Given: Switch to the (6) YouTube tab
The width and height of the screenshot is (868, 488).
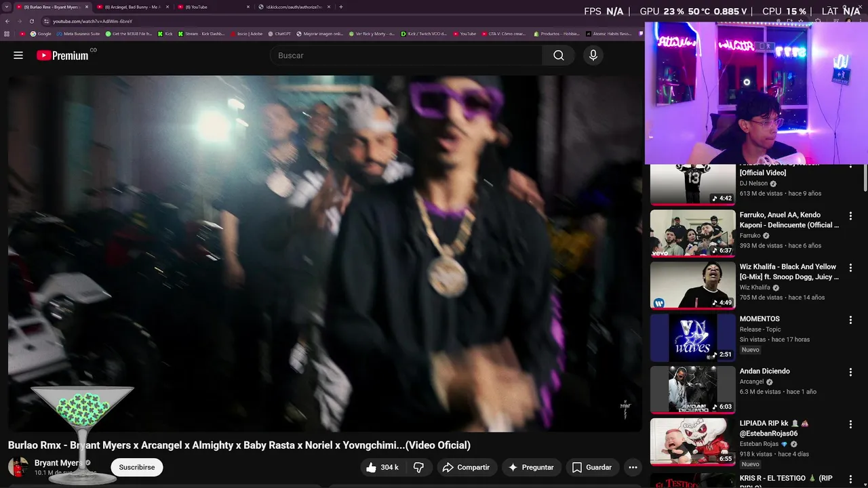Looking at the screenshot, I should pos(213,7).
